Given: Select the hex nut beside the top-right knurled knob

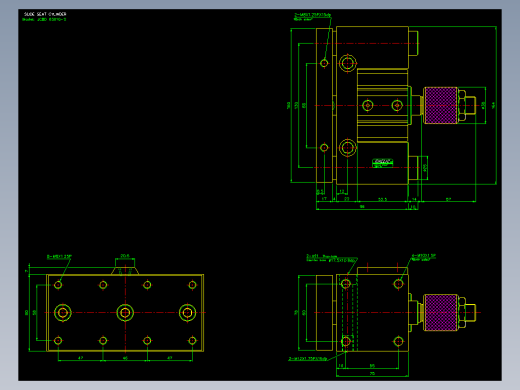Looking at the screenshot, I should pyautogui.click(x=462, y=105).
